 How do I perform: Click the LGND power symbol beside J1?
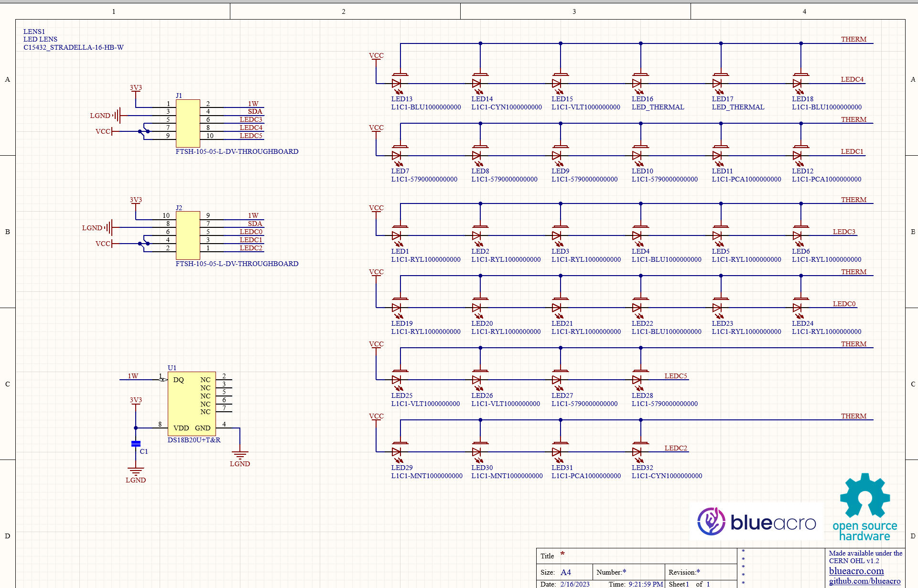point(105,115)
